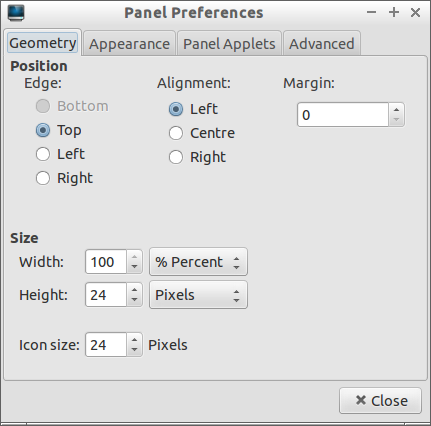Increase Icon size using up arrow

(x=134, y=340)
